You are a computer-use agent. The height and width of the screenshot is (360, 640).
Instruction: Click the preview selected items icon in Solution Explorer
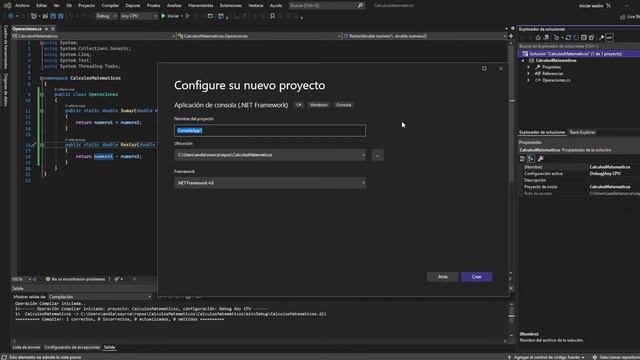609,38
